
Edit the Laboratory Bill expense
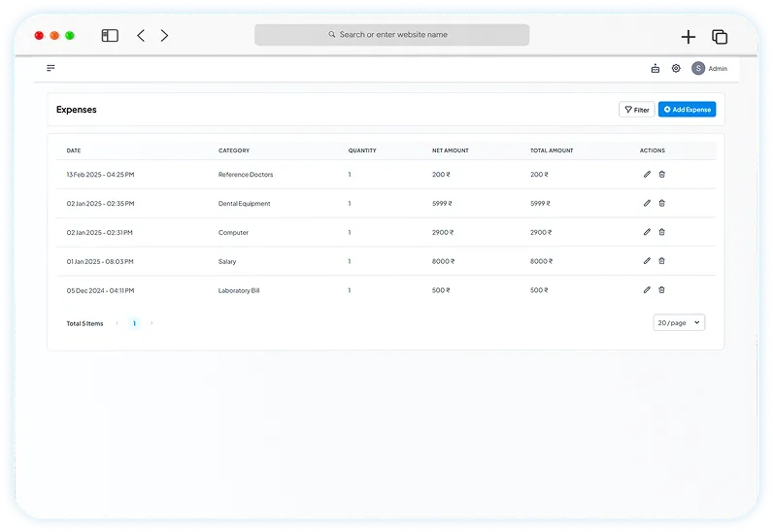point(647,290)
